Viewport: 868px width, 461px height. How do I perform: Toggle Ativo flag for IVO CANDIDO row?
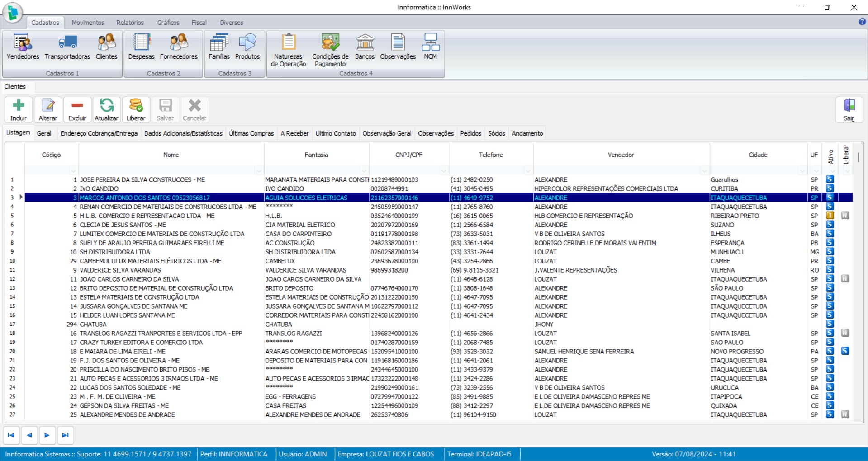[x=830, y=188]
